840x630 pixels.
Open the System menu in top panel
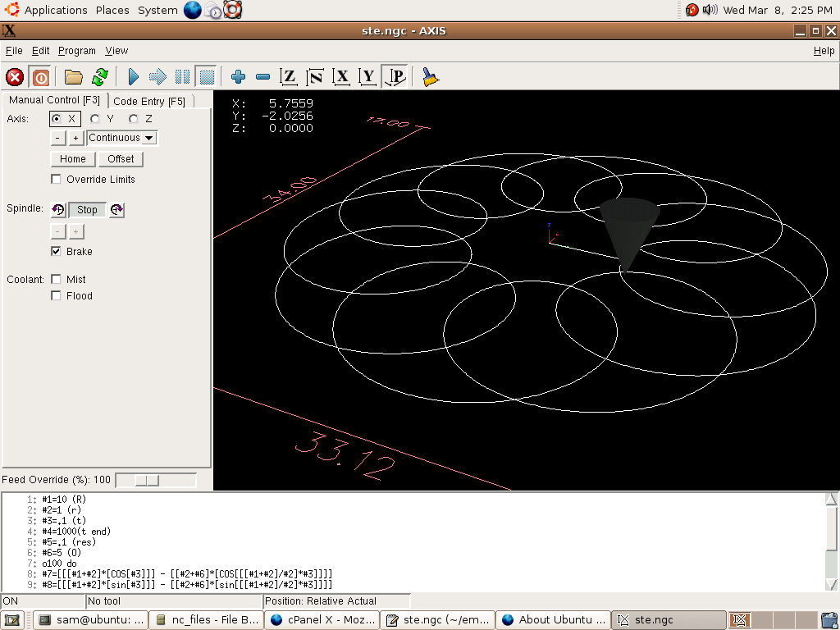(x=157, y=10)
